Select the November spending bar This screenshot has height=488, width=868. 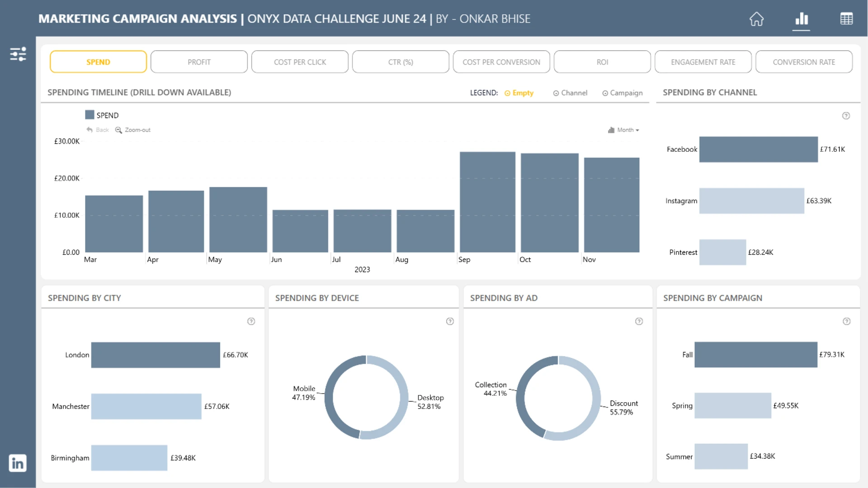coord(612,205)
